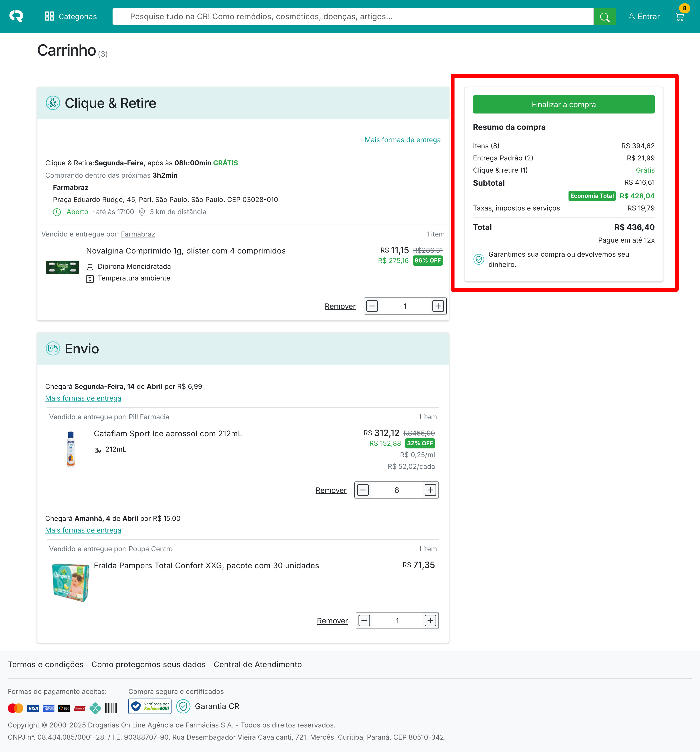
Task: Decrease Cataflam quantity with minus button
Action: (x=363, y=490)
